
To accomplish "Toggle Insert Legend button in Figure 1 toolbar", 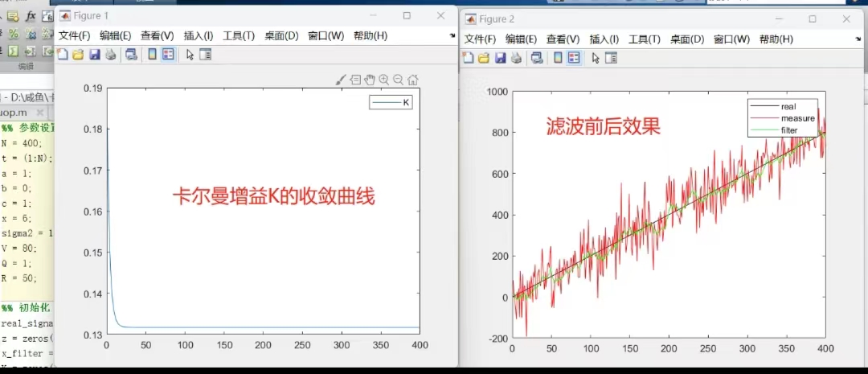I will pyautogui.click(x=168, y=55).
